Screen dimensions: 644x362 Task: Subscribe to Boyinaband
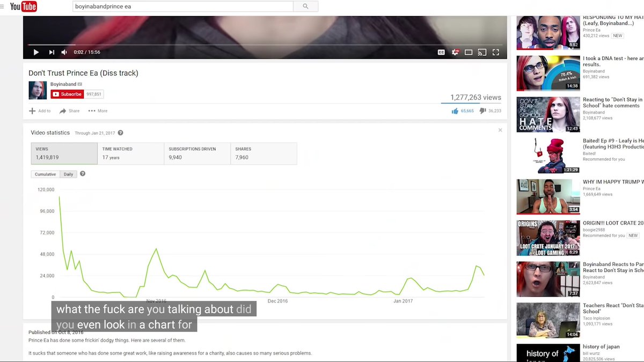click(x=68, y=94)
